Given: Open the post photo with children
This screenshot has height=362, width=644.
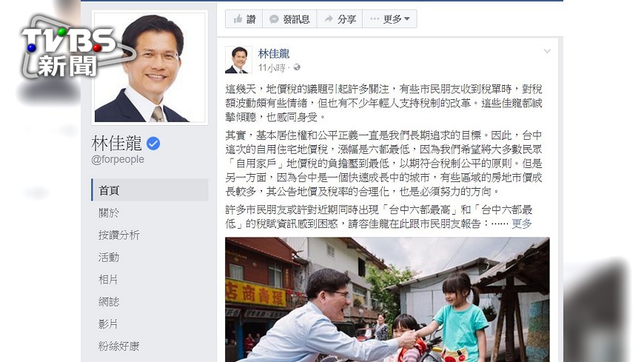Looking at the screenshot, I should 387,300.
